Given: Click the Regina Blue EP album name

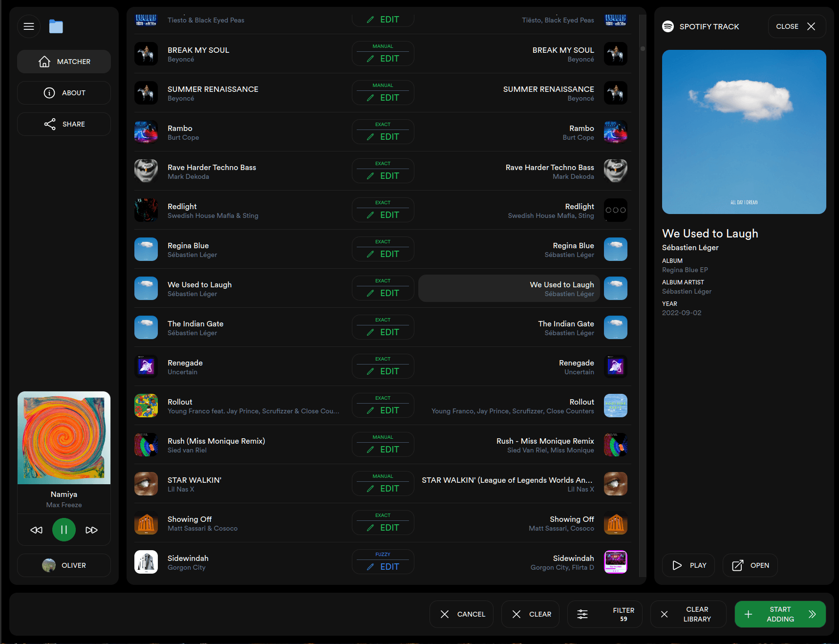Looking at the screenshot, I should (x=685, y=270).
